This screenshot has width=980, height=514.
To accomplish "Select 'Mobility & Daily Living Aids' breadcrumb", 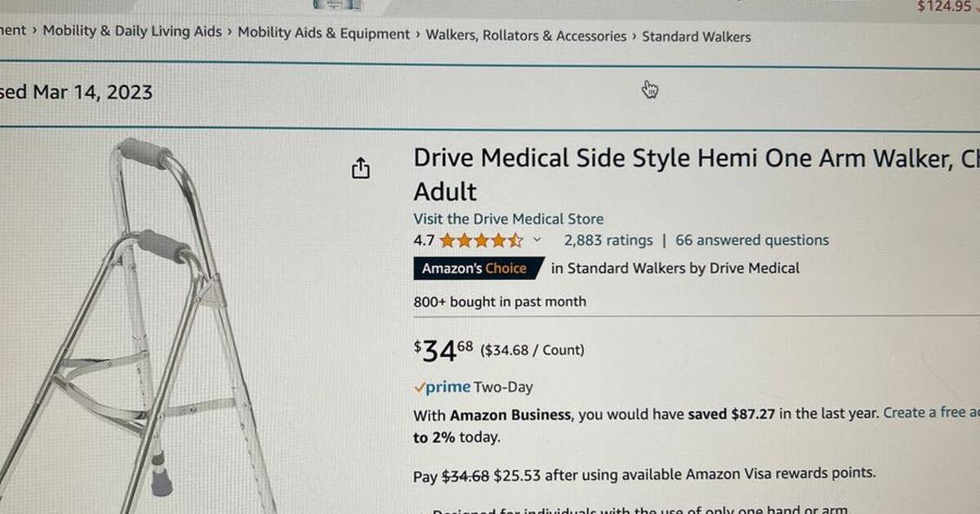I will pos(132,31).
